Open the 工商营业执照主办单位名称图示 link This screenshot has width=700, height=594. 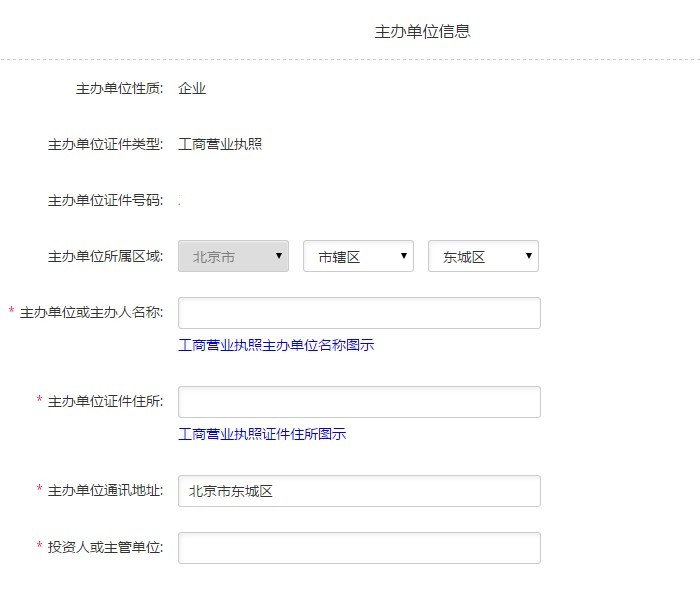(x=276, y=345)
